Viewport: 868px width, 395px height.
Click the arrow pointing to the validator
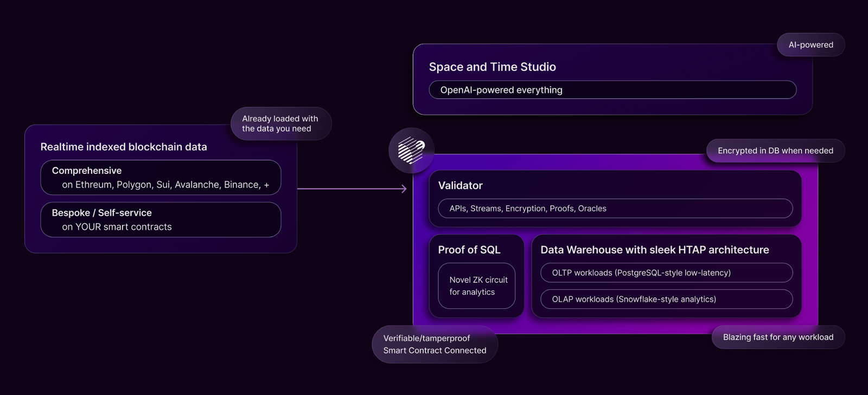(x=352, y=189)
